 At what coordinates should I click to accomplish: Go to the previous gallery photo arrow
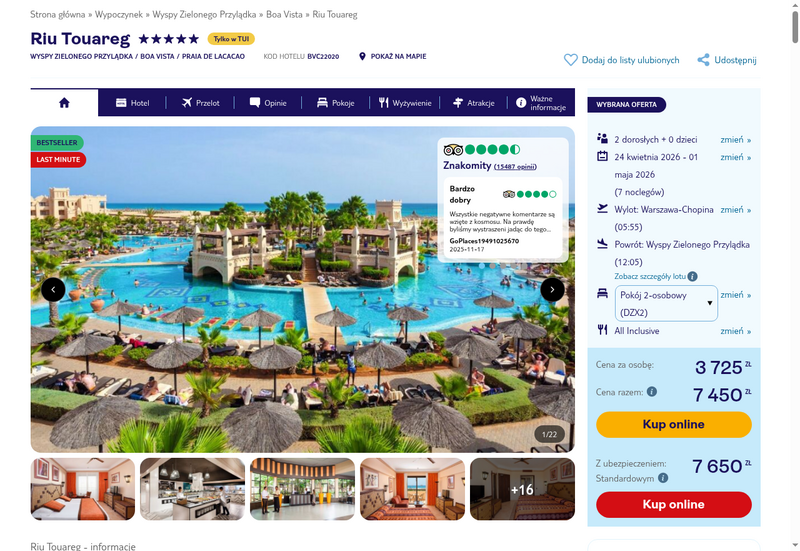53,290
